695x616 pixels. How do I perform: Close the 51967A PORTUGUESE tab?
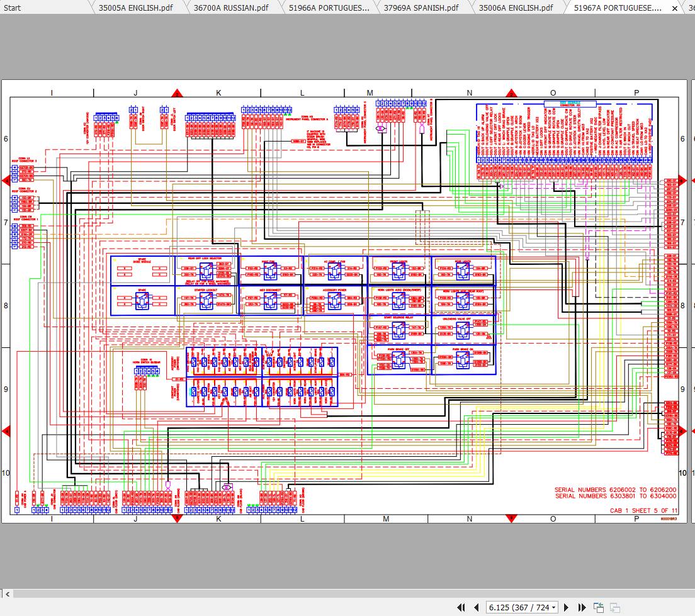tap(674, 8)
